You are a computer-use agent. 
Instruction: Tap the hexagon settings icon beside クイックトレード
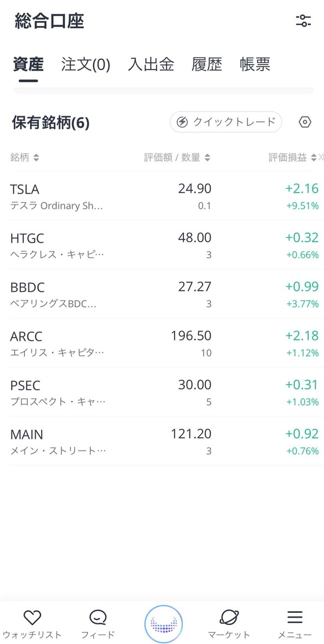pos(305,123)
